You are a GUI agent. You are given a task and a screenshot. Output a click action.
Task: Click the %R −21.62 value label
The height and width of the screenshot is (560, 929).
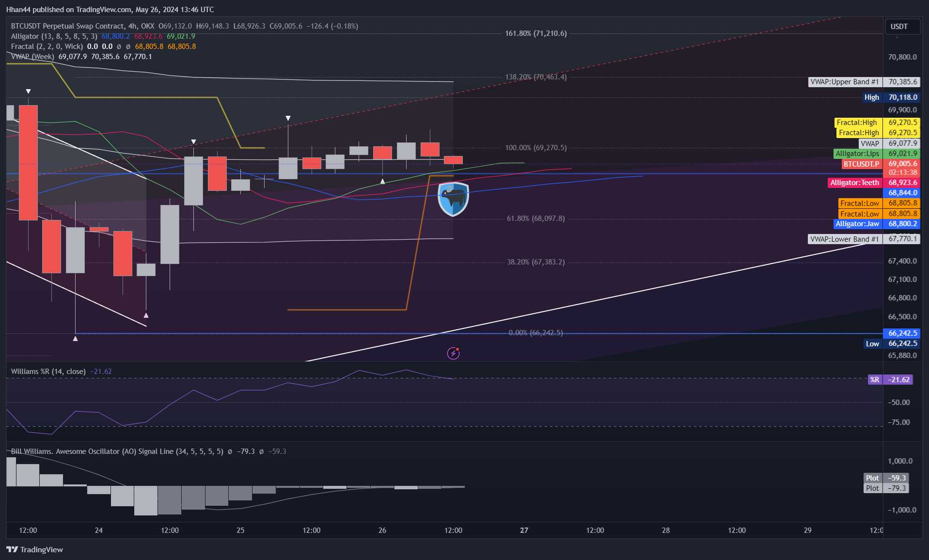tap(890, 380)
